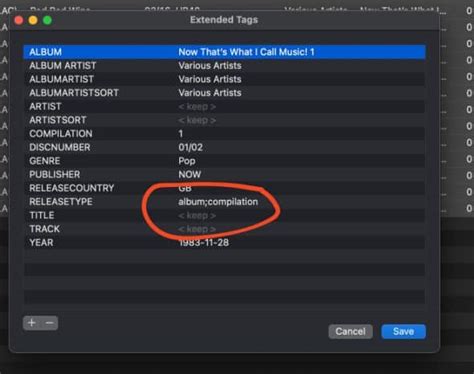Remove selected tag with minus button

49,323
